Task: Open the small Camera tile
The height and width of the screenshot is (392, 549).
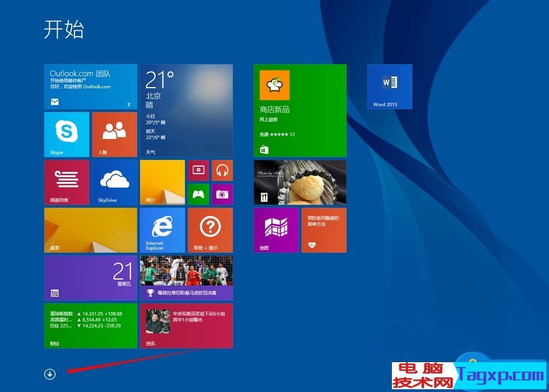Action: pyautogui.click(x=222, y=194)
